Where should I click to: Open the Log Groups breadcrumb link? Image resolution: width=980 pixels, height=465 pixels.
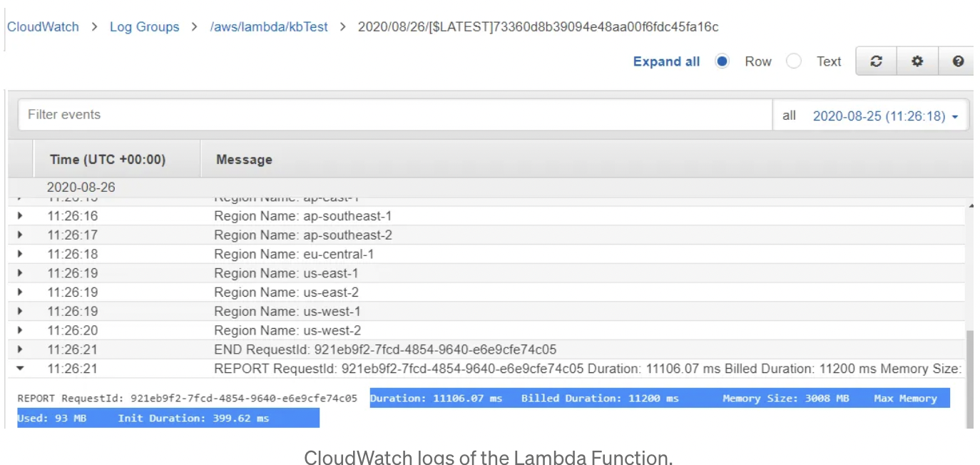click(x=144, y=27)
